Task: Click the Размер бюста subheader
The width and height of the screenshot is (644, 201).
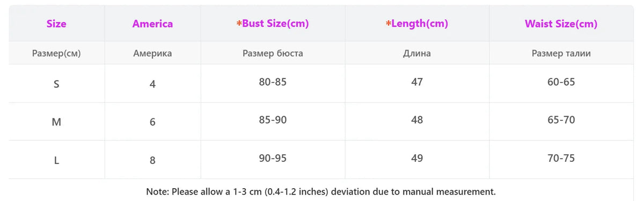Action: click(x=273, y=53)
